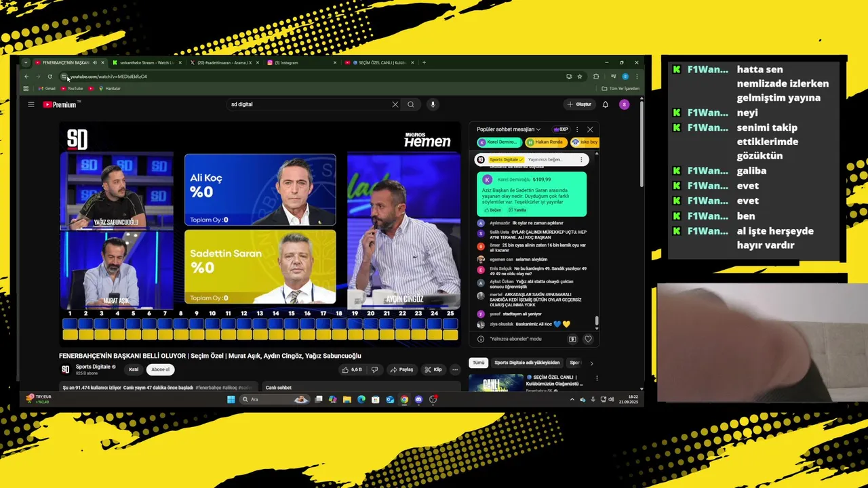Bookmark this page with the star
This screenshot has height=488, width=868.
point(580,77)
